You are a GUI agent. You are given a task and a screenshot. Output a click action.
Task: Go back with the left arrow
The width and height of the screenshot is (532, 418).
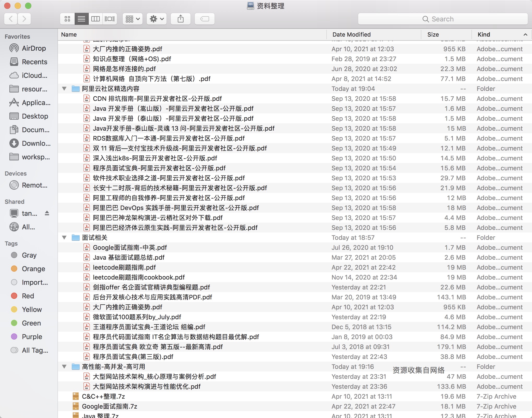(11, 19)
